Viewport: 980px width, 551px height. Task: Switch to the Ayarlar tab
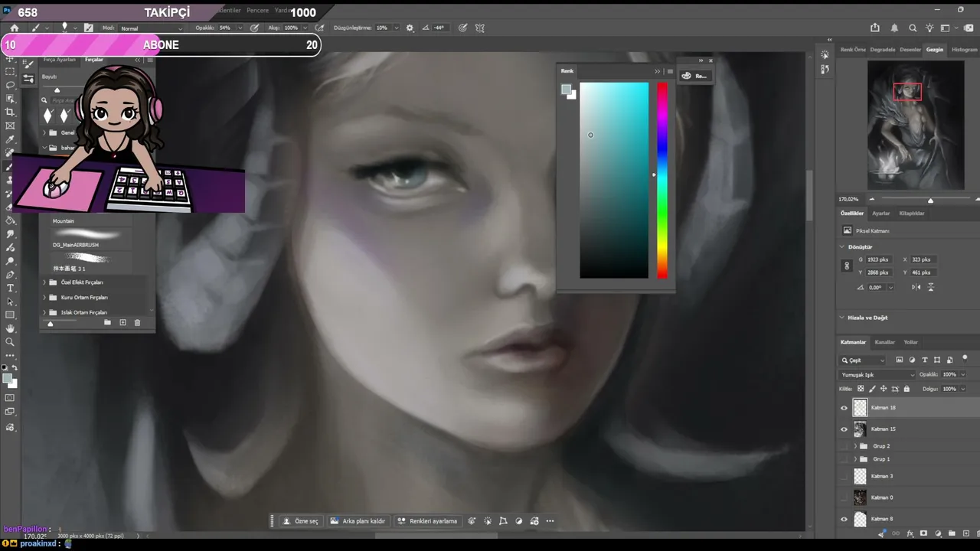[881, 214]
